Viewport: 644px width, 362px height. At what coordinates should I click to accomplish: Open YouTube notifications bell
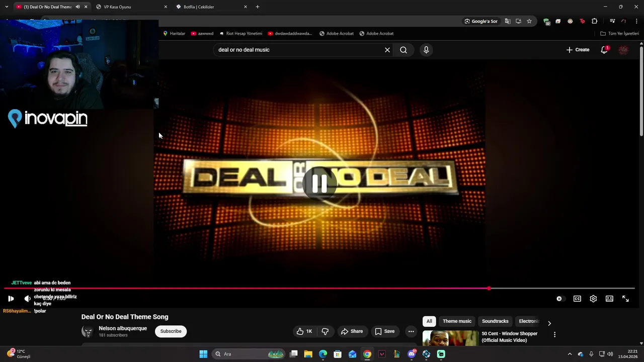604,50
